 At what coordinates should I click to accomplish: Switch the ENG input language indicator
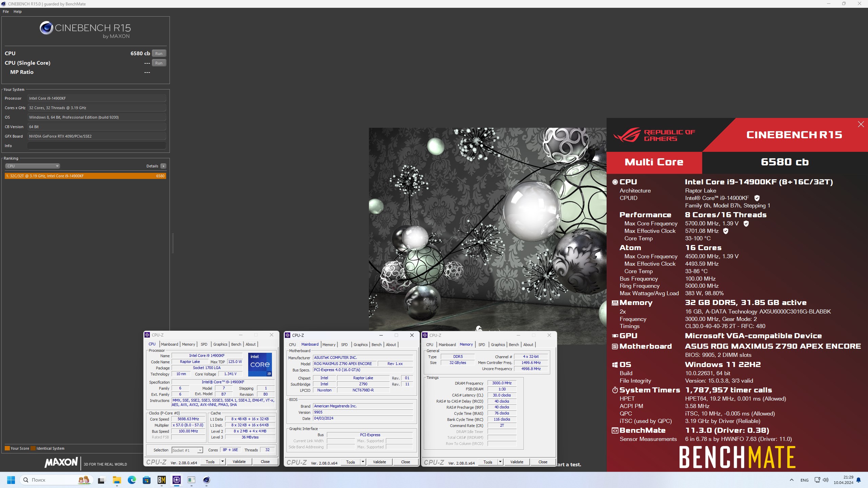tap(804, 480)
